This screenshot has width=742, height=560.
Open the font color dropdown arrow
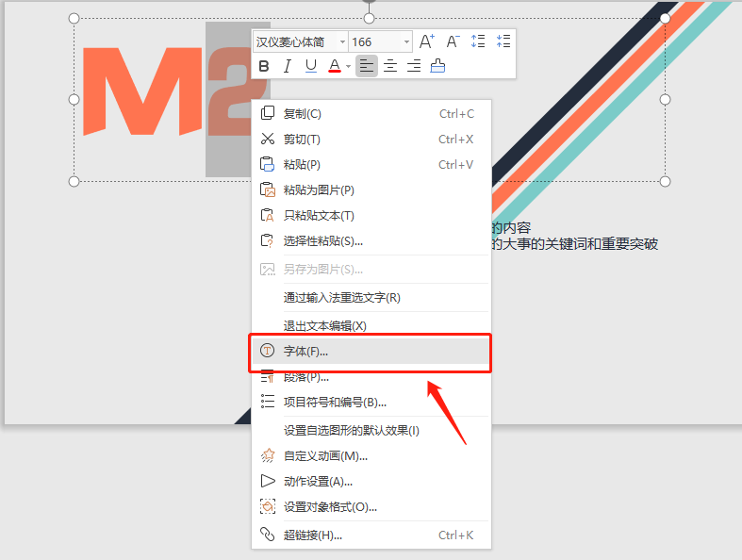pyautogui.click(x=348, y=66)
